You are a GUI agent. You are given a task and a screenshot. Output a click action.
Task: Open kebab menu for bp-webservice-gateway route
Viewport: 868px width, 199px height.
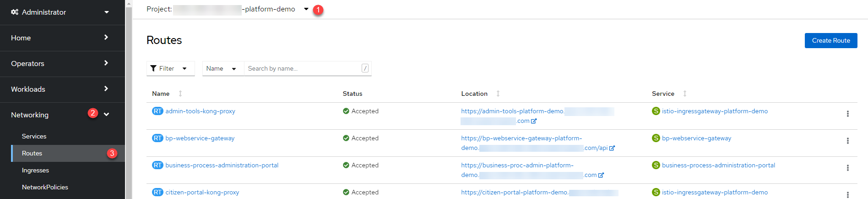click(x=847, y=141)
